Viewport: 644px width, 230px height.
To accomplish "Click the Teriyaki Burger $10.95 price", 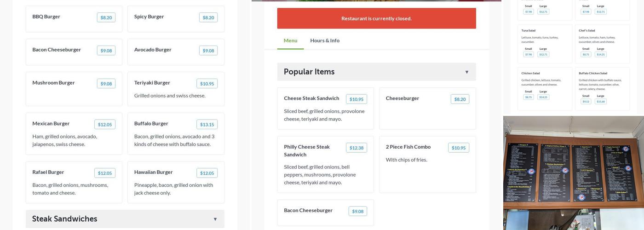I will click(207, 84).
